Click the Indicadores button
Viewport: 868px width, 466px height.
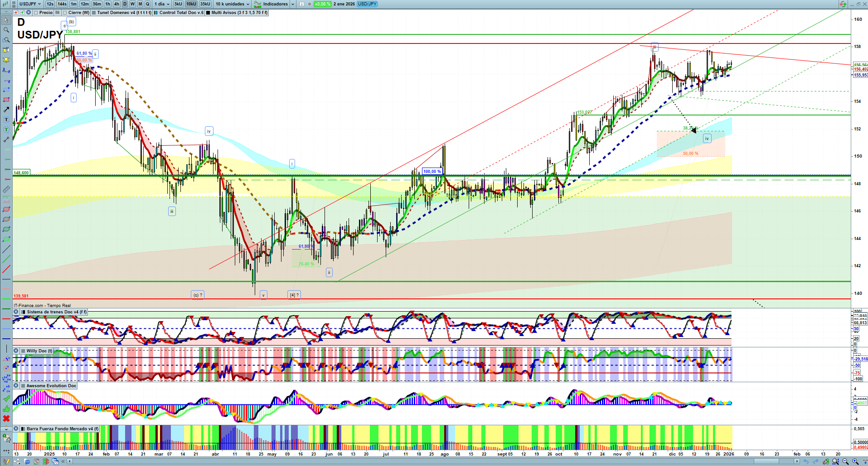click(x=272, y=4)
